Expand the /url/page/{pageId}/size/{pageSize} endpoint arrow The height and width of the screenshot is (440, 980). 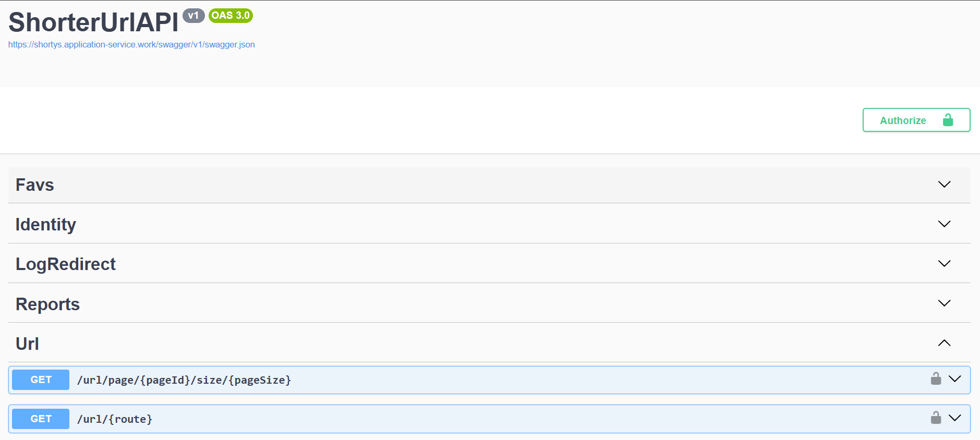coord(954,379)
